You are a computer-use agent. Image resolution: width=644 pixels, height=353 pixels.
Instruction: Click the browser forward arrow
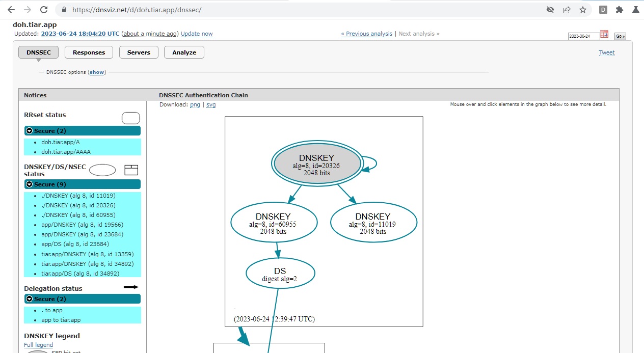(28, 10)
